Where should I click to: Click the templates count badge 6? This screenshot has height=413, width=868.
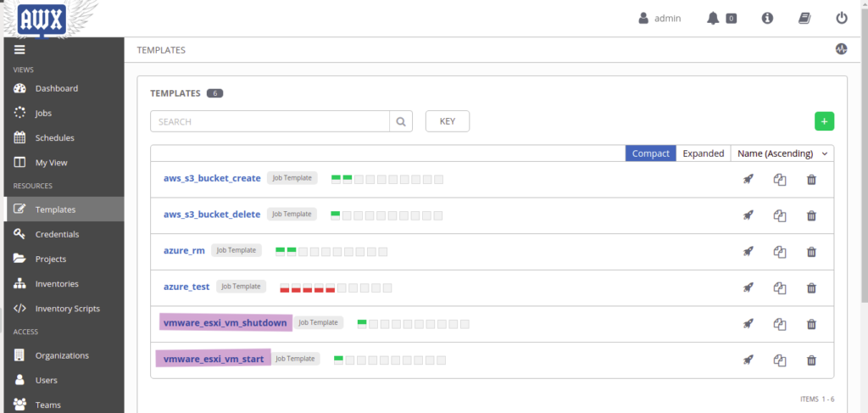coord(214,93)
